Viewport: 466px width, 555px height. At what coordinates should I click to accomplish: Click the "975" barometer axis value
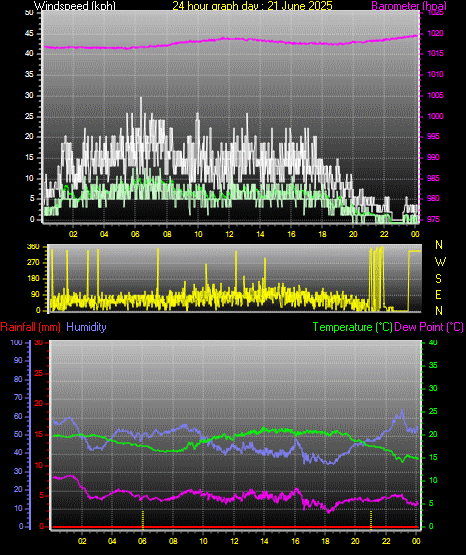pos(433,219)
